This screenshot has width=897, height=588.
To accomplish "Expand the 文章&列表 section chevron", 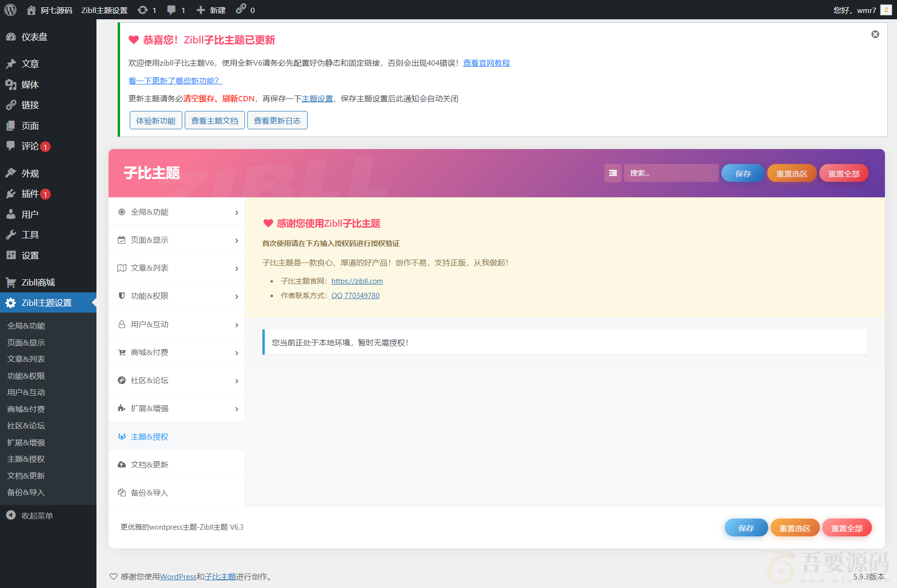I will click(x=236, y=269).
